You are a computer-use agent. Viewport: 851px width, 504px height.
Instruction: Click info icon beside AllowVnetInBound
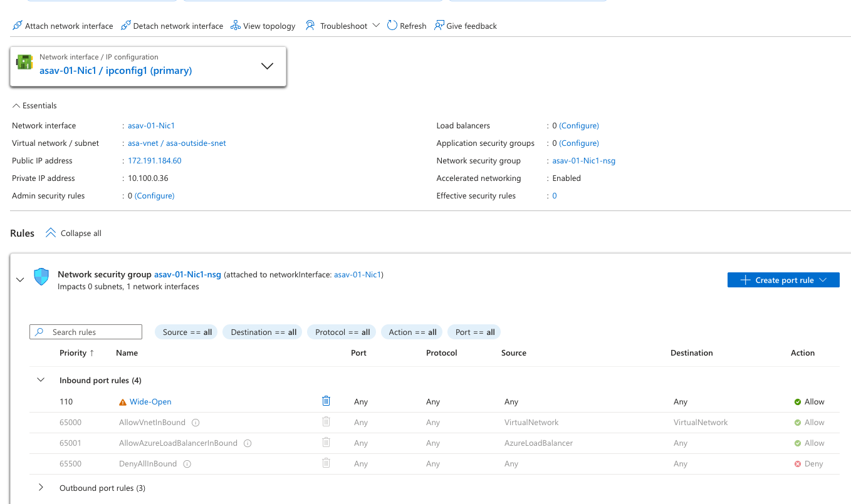(x=196, y=423)
